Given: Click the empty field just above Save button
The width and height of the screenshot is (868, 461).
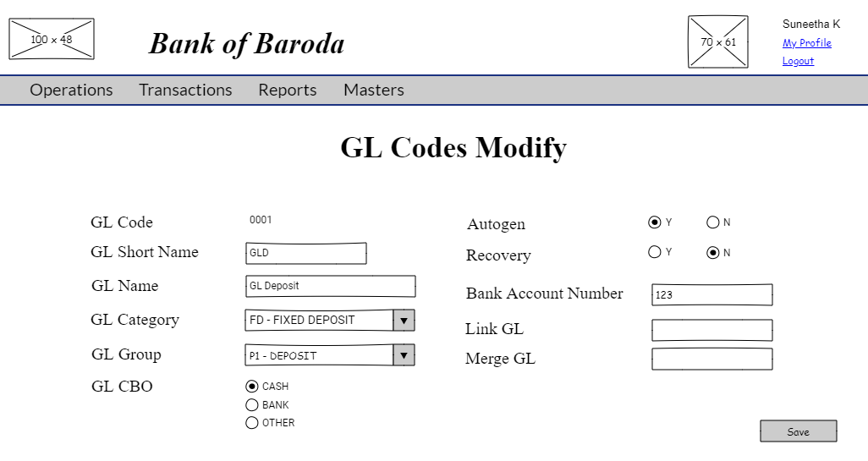Looking at the screenshot, I should coord(711,359).
